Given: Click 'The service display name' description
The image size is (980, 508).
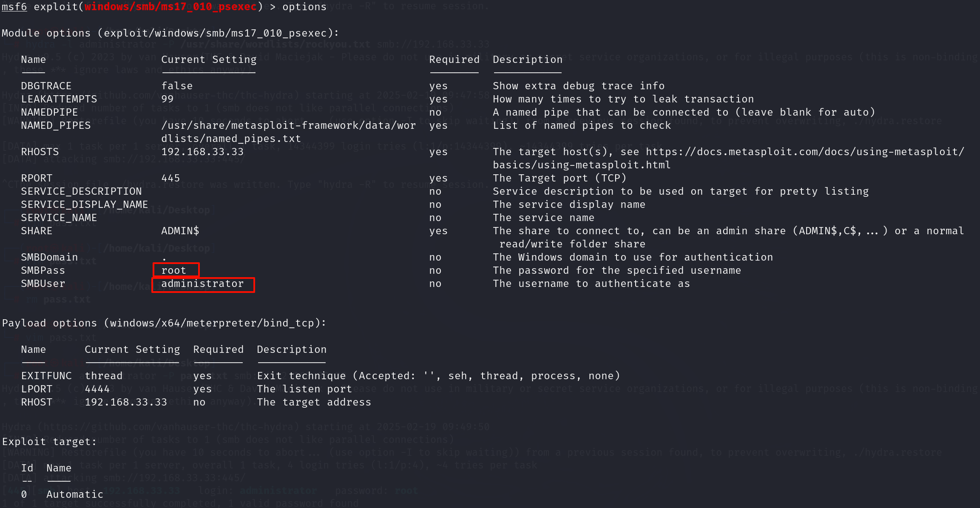Looking at the screenshot, I should [569, 204].
